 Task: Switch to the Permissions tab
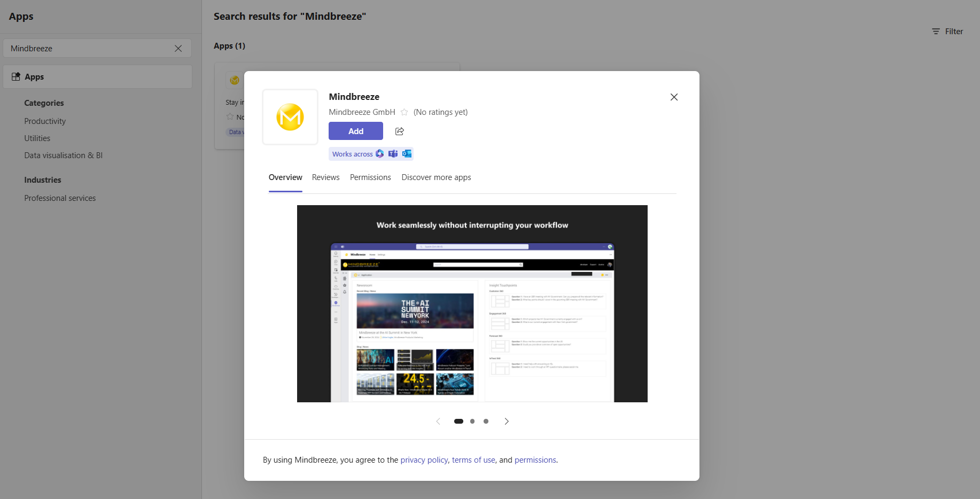tap(370, 177)
